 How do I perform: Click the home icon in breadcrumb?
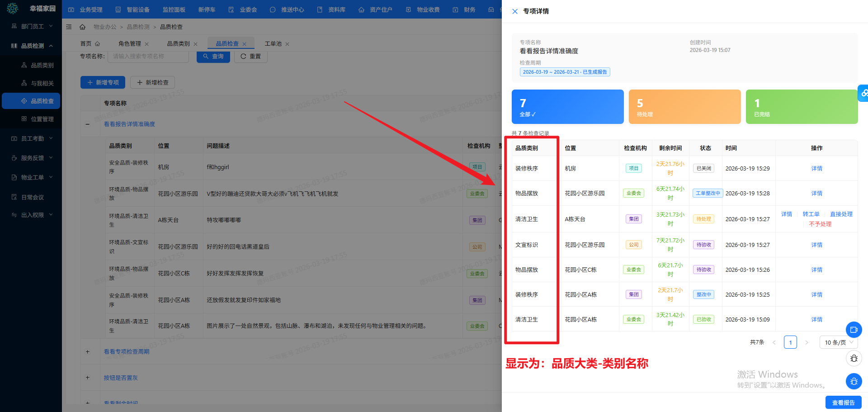(x=82, y=27)
